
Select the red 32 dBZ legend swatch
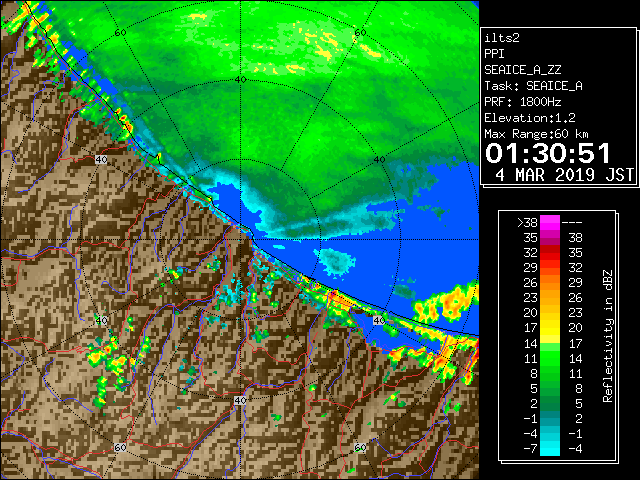point(550,253)
